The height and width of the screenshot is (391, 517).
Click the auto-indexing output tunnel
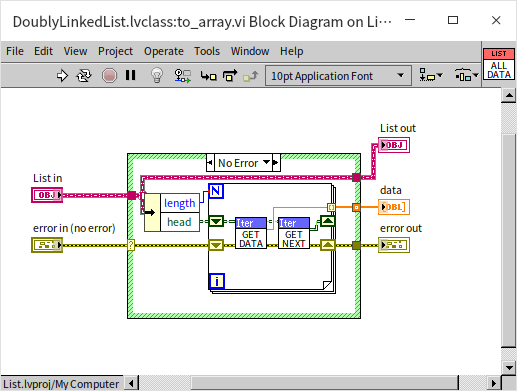click(331, 207)
